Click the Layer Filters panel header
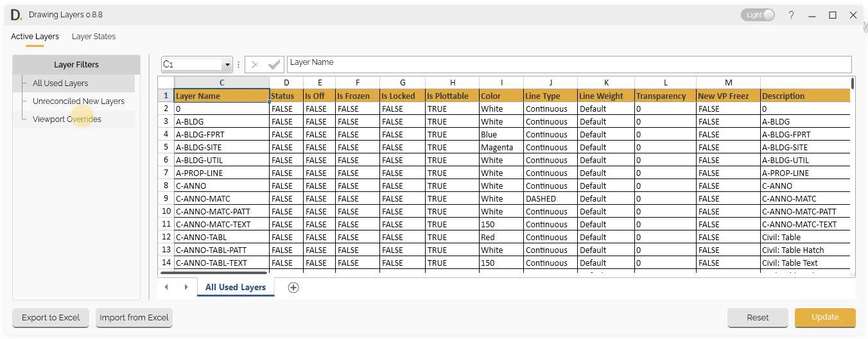Screen dimensions: 868x339 76,64
